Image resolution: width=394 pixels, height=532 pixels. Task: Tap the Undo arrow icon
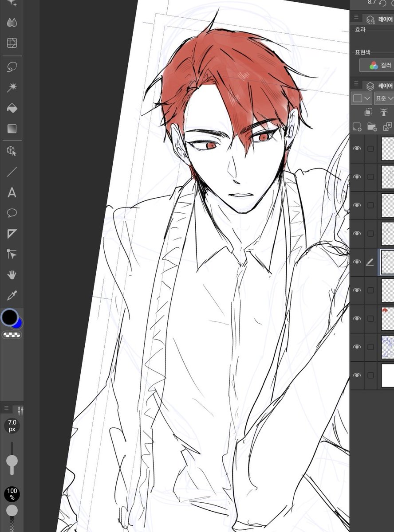click(382, 3)
